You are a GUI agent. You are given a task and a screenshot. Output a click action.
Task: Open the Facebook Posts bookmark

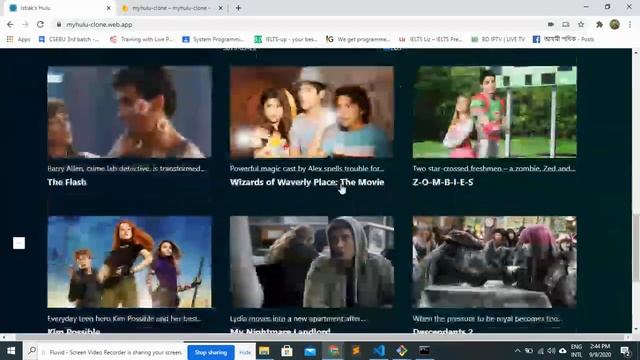[x=563, y=39]
